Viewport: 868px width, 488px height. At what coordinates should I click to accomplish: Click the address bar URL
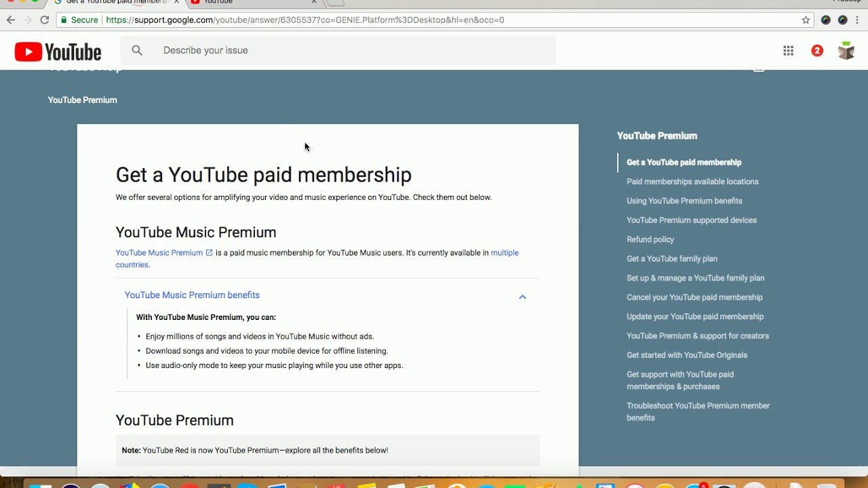click(305, 20)
